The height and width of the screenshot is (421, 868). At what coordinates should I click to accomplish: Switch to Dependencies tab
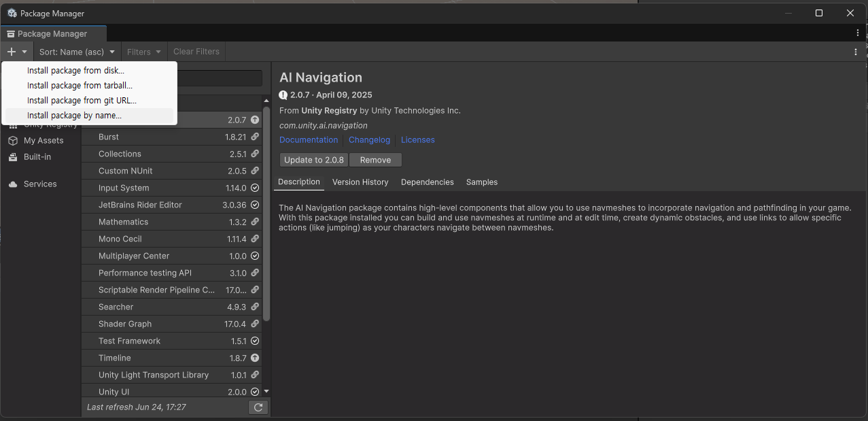coord(427,182)
